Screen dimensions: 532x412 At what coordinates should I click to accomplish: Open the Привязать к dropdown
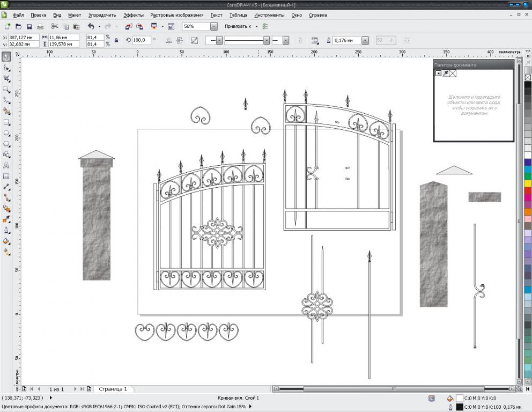click(256, 26)
